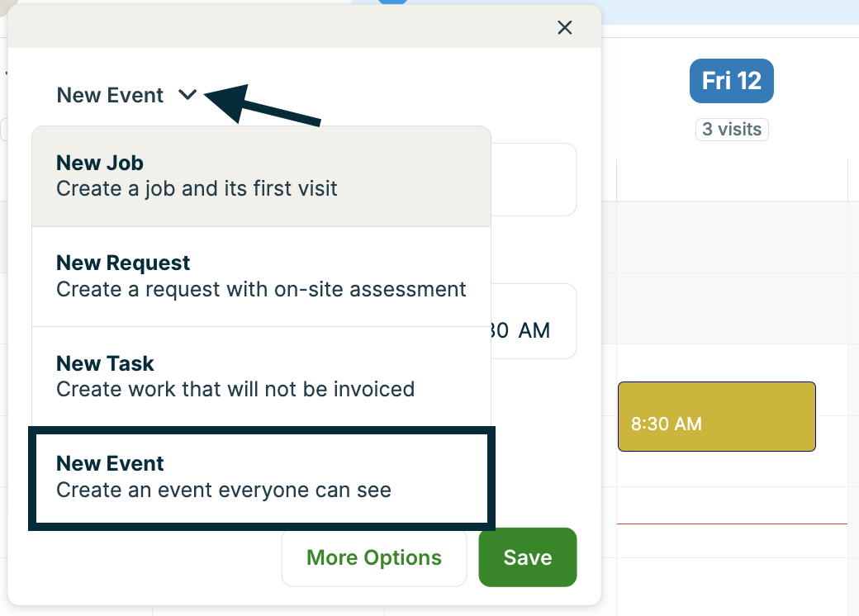Choose New Request with on-site assessment
This screenshot has height=616, width=859.
(260, 276)
